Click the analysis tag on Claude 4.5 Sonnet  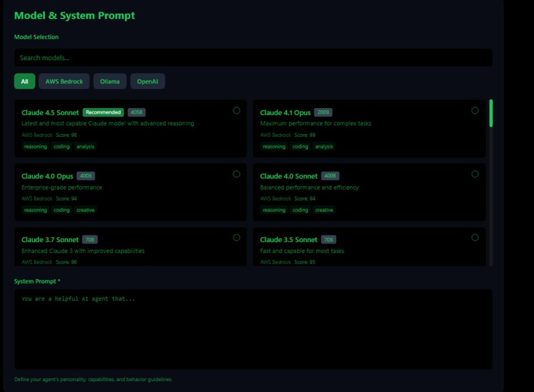(x=86, y=146)
